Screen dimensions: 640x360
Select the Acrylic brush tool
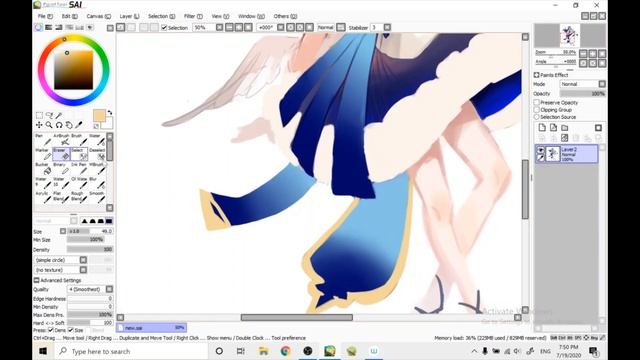(x=43, y=198)
